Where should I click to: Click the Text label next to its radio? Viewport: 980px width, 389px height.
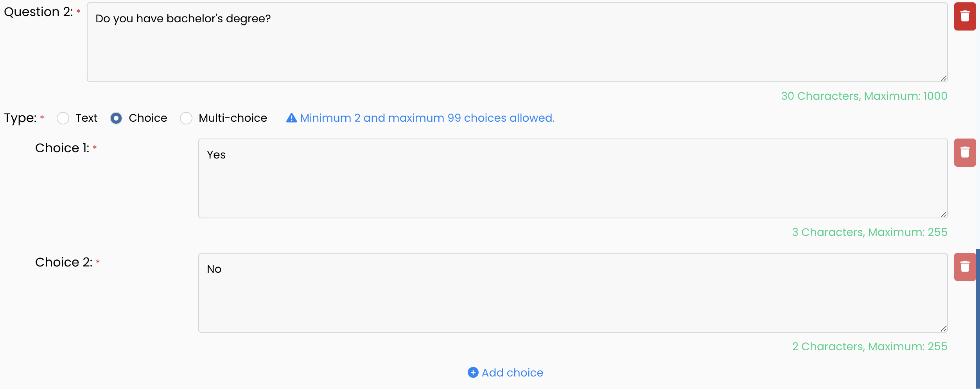click(x=86, y=118)
